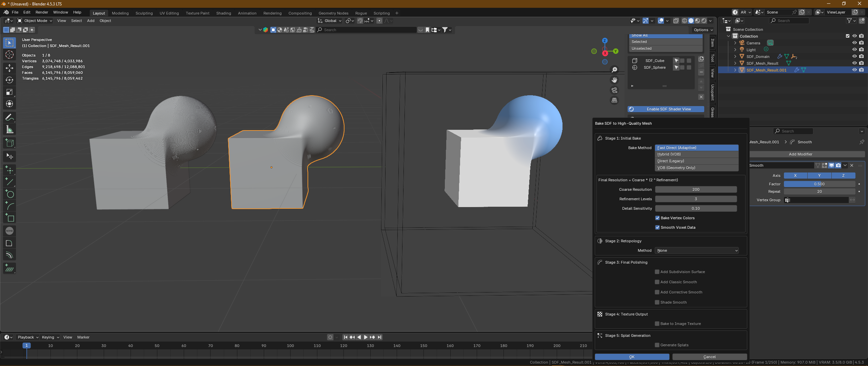Select the Move tool in toolbar
The width and height of the screenshot is (868, 366).
(x=9, y=68)
